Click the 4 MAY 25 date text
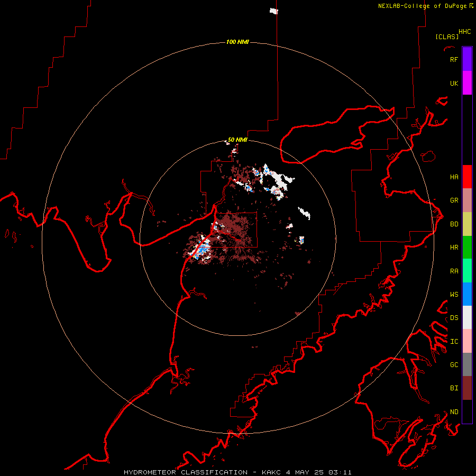Screen dimensions: 476x476 tap(305, 472)
